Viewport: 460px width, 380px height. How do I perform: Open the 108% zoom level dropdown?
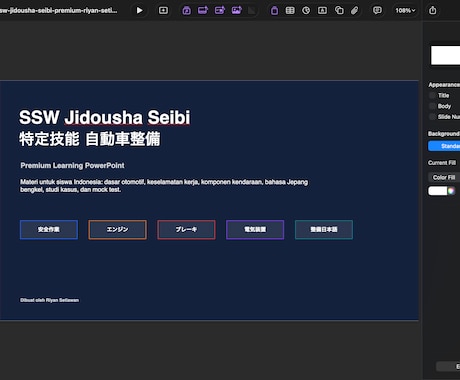pos(405,10)
